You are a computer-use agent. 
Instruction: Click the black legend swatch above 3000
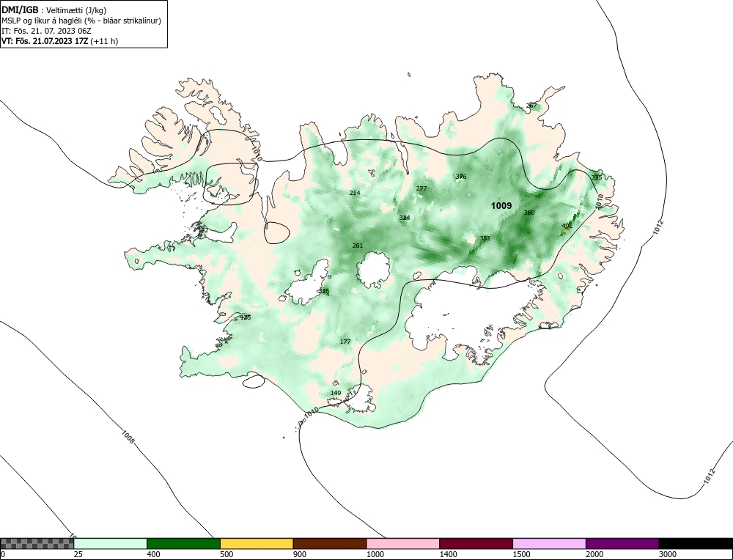point(696,543)
